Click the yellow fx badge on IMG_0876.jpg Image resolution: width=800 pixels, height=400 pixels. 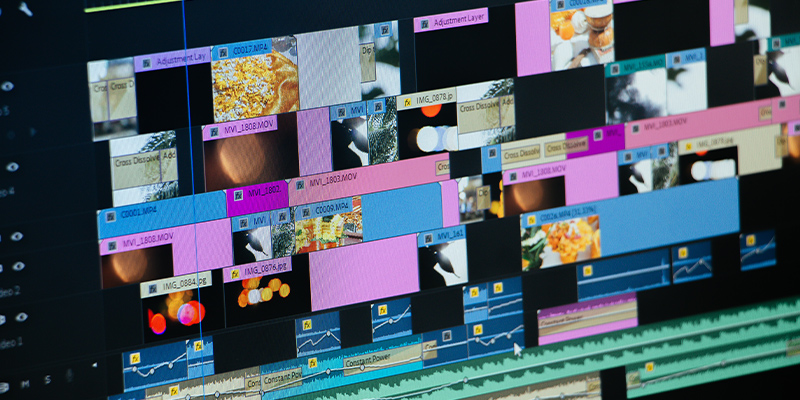click(x=235, y=274)
